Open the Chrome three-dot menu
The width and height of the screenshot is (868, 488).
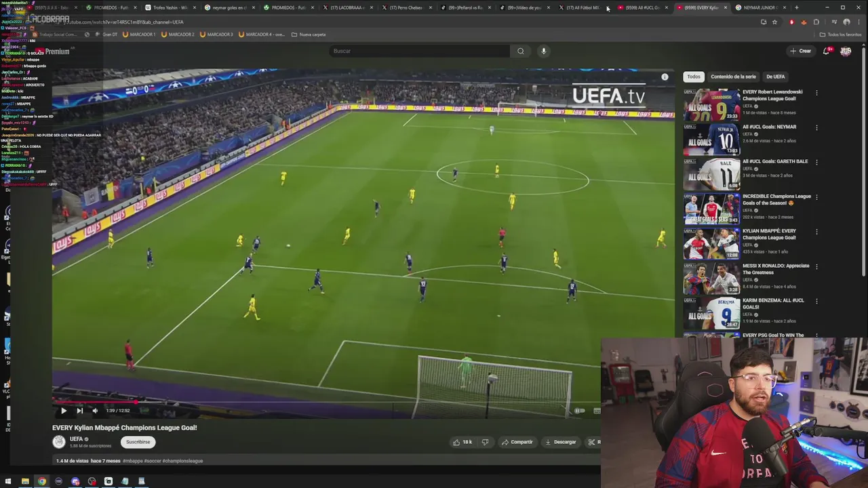coord(860,22)
